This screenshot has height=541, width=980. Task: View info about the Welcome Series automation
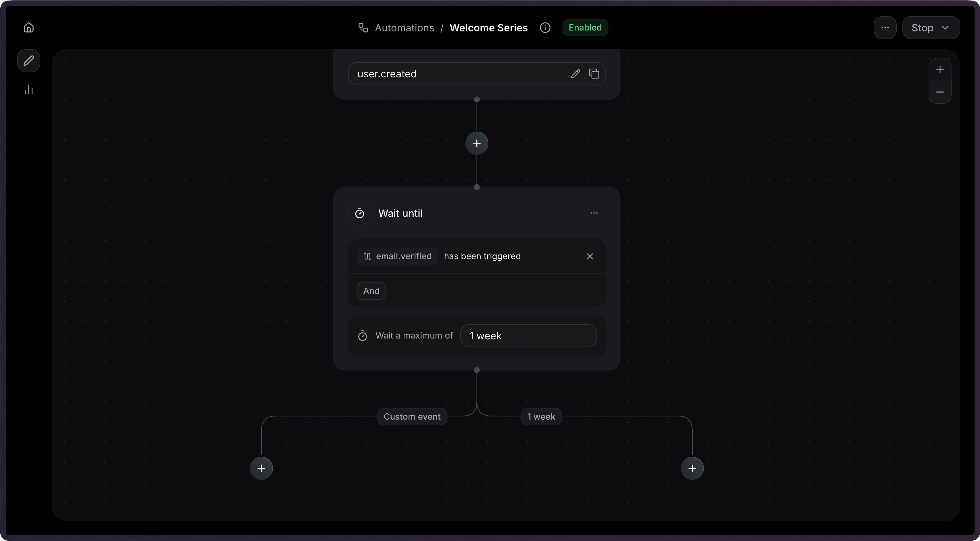pyautogui.click(x=545, y=27)
